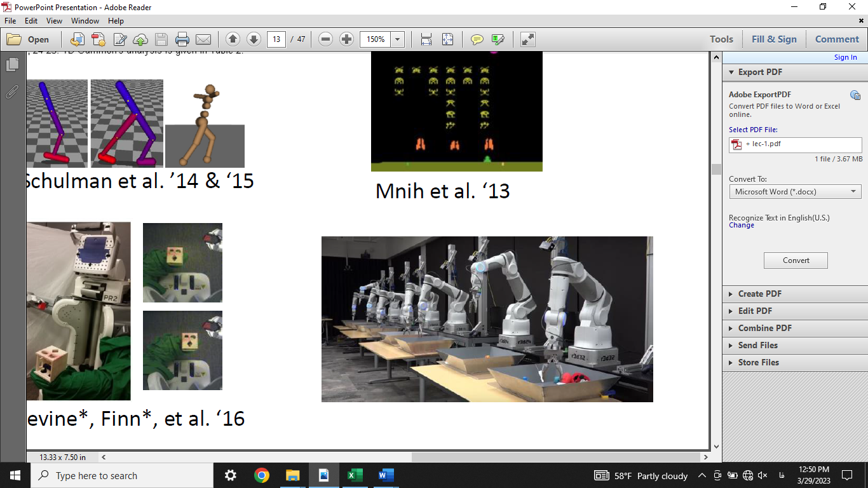Screen dimensions: 868x488
Task: Click the vertical scrollbar down arrow
Action: click(x=716, y=447)
